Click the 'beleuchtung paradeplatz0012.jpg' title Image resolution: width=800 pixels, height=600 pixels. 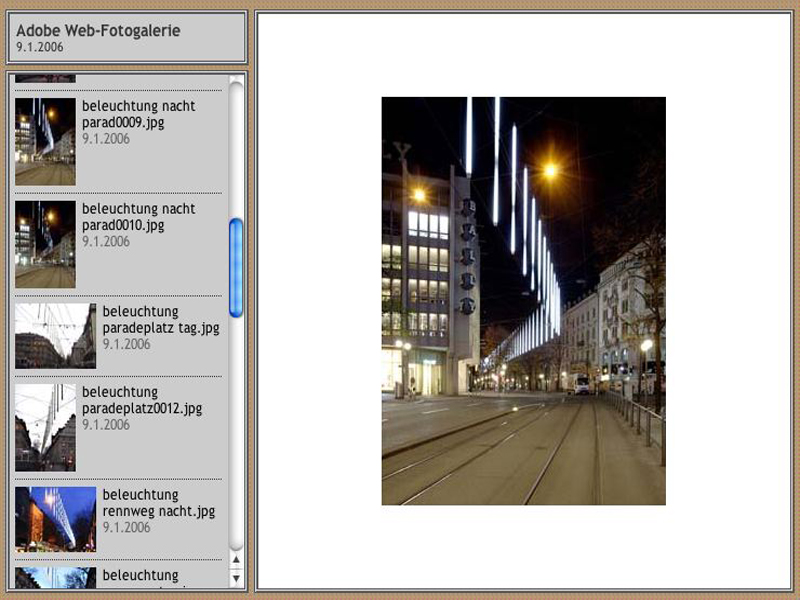(x=142, y=401)
